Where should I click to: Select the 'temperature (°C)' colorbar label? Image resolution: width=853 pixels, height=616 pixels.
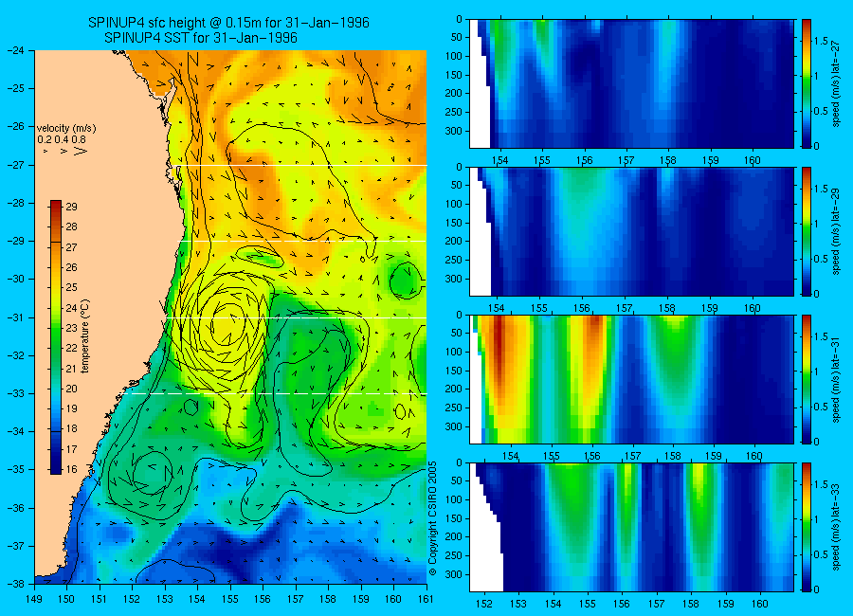[x=85, y=336]
